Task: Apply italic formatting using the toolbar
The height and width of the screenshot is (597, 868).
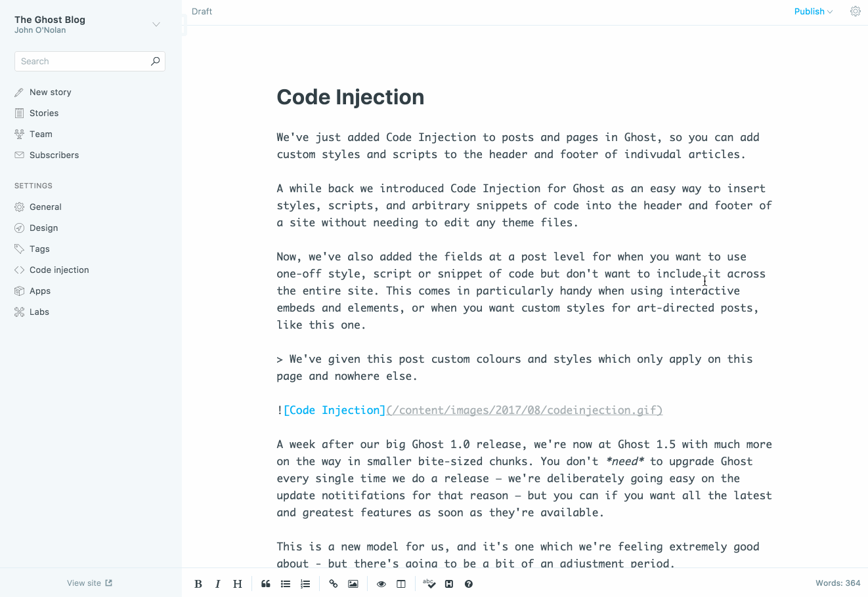Action: tap(217, 583)
